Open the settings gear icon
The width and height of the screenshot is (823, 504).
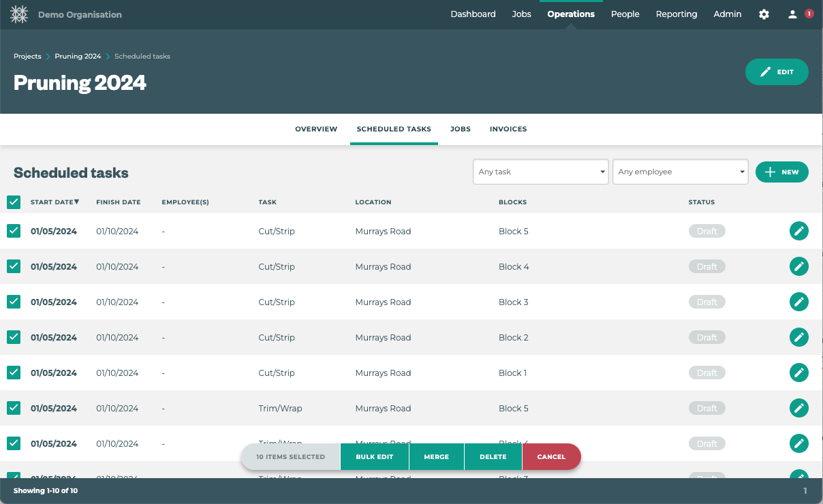point(764,14)
